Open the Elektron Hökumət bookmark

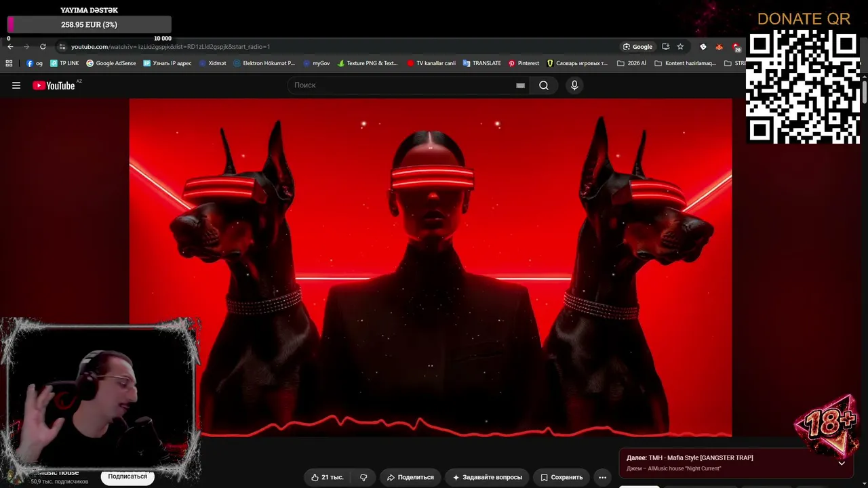click(264, 64)
